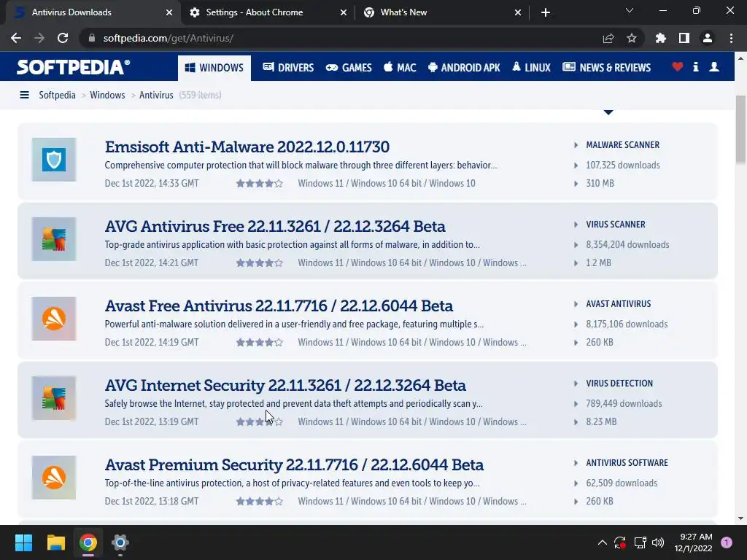The image size is (747, 560).
Task: Click the star rating for Emsisoft Anti-Malware
Action: coord(260,183)
